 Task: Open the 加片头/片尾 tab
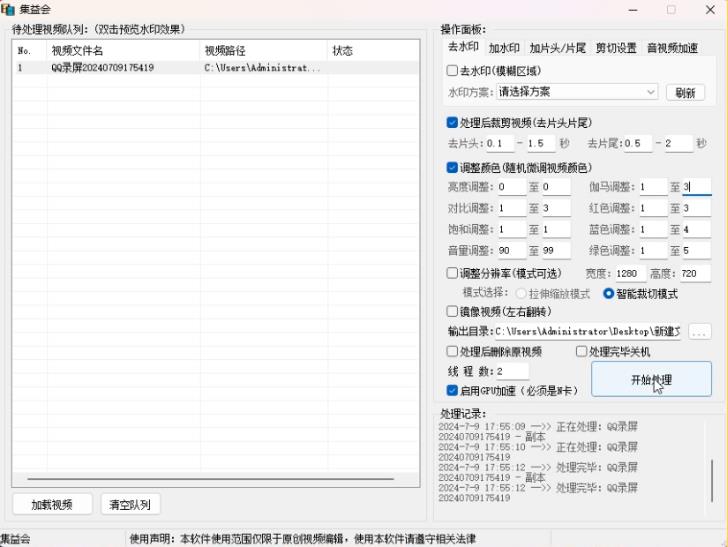[x=557, y=47]
